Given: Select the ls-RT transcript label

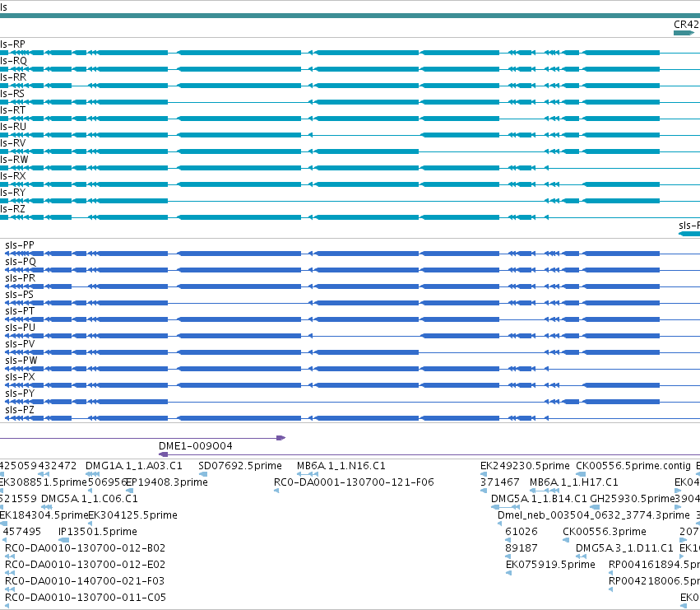Looking at the screenshot, I should [x=12, y=110].
